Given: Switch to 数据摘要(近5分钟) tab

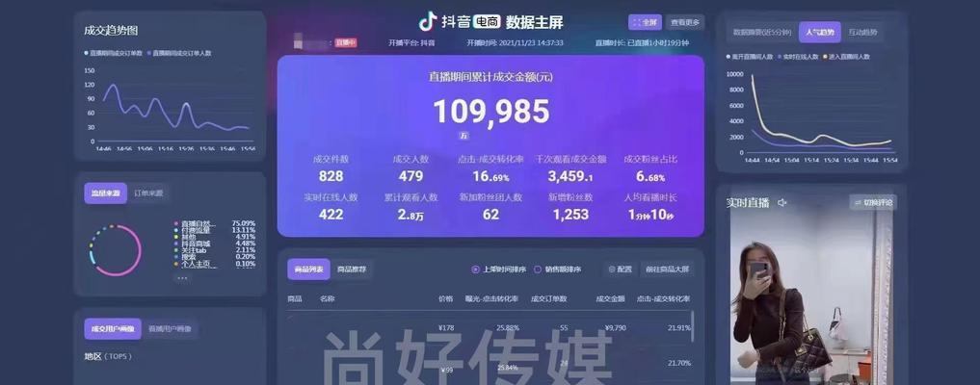Looking at the screenshot, I should click(x=762, y=33).
